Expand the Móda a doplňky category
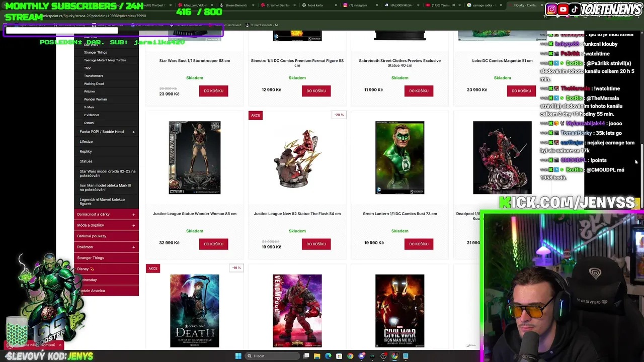 [133, 225]
